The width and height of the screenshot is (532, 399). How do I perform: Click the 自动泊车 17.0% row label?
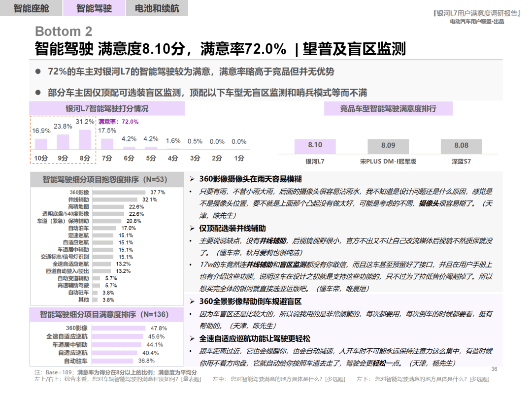(78, 228)
